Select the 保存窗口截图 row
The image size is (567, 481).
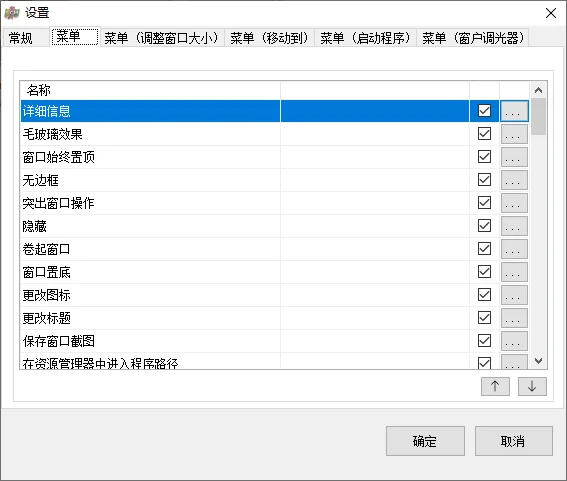tap(275, 341)
